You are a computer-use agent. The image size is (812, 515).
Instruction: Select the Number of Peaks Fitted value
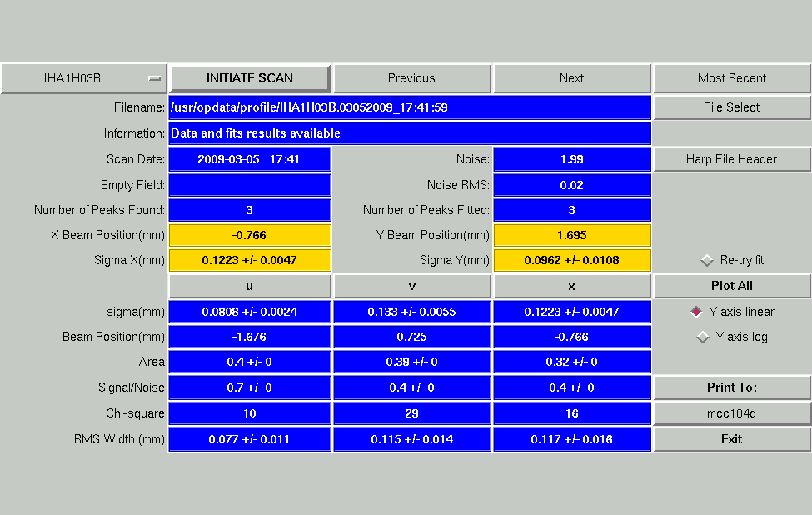[571, 210]
